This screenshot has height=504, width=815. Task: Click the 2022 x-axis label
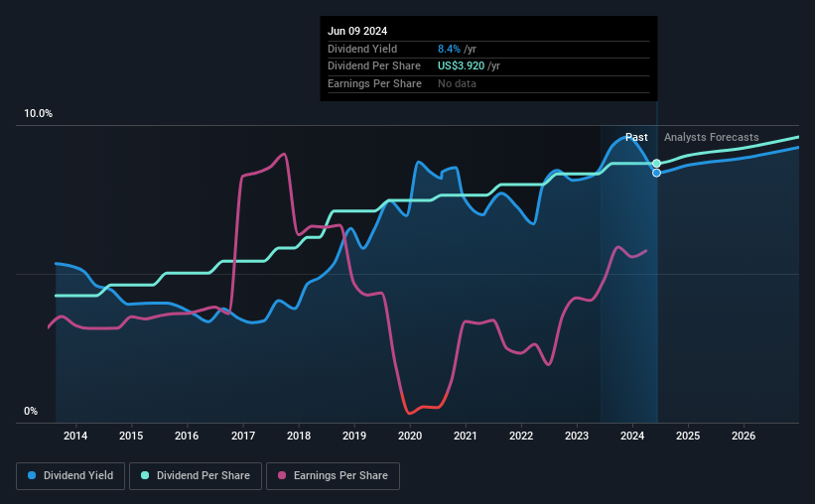(521, 436)
